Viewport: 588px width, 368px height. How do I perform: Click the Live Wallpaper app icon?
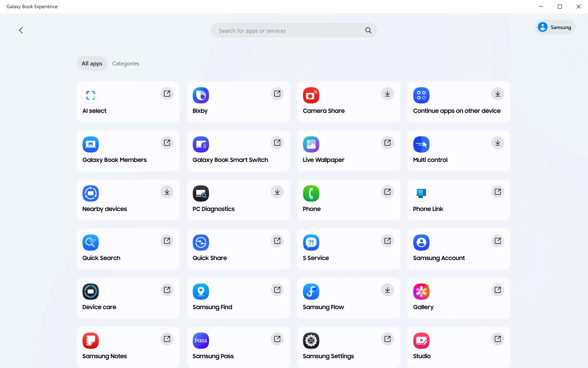[x=311, y=144]
